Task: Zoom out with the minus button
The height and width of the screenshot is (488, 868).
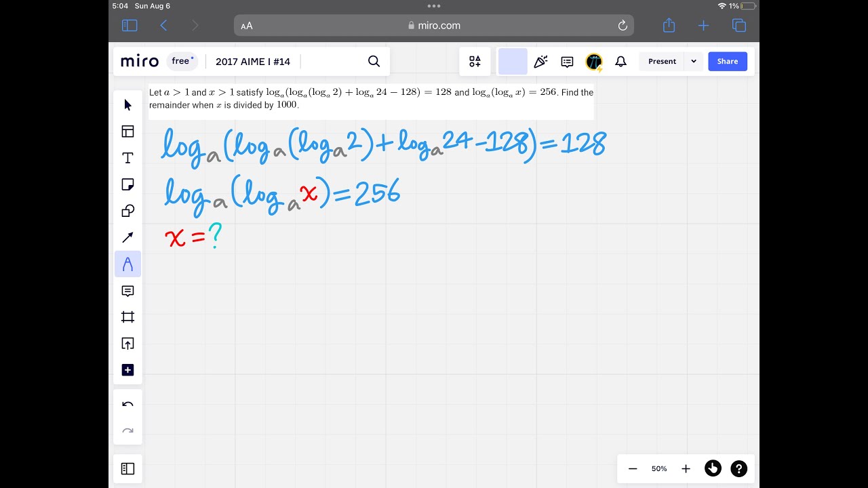Action: [633, 468]
